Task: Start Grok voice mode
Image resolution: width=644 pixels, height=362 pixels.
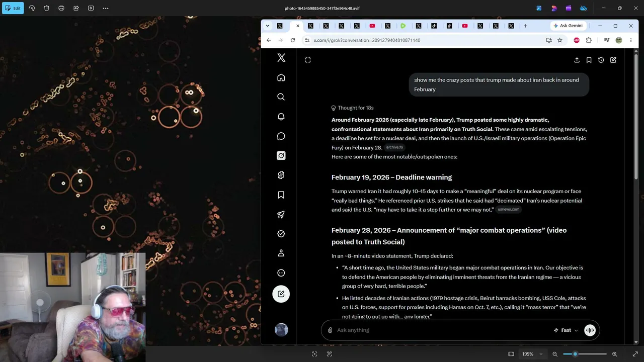Action: 590,330
